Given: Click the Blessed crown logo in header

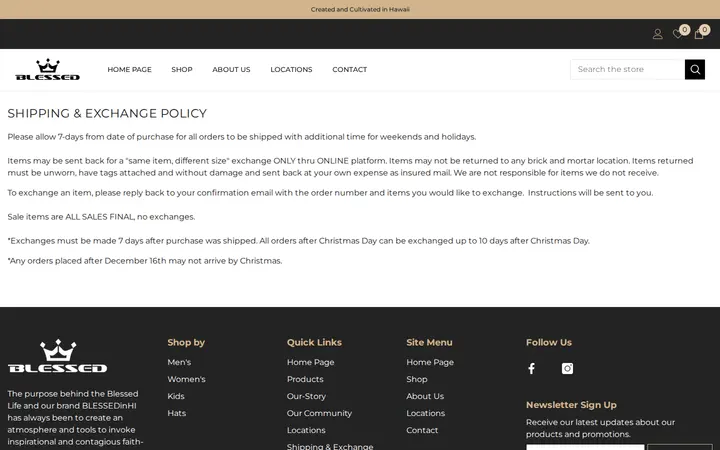Looking at the screenshot, I should coord(48,69).
